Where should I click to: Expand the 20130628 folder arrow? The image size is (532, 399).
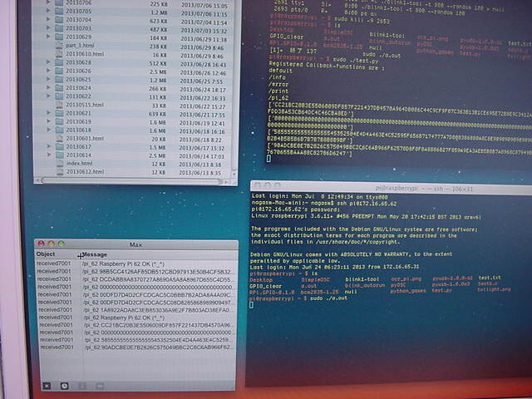click(x=48, y=62)
